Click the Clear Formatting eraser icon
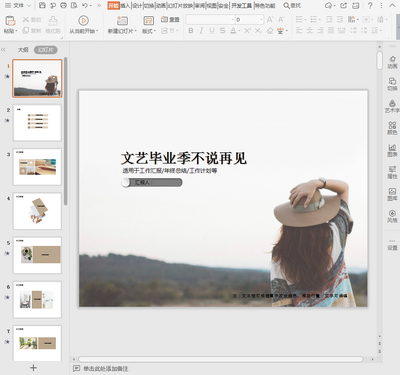Viewport: 400px width, 375px height. coord(270,31)
